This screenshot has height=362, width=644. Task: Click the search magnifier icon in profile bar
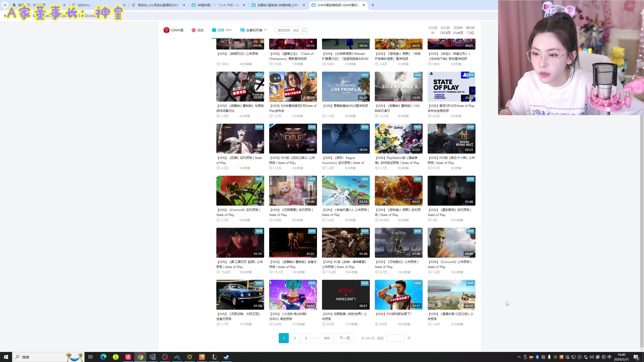pos(304,30)
